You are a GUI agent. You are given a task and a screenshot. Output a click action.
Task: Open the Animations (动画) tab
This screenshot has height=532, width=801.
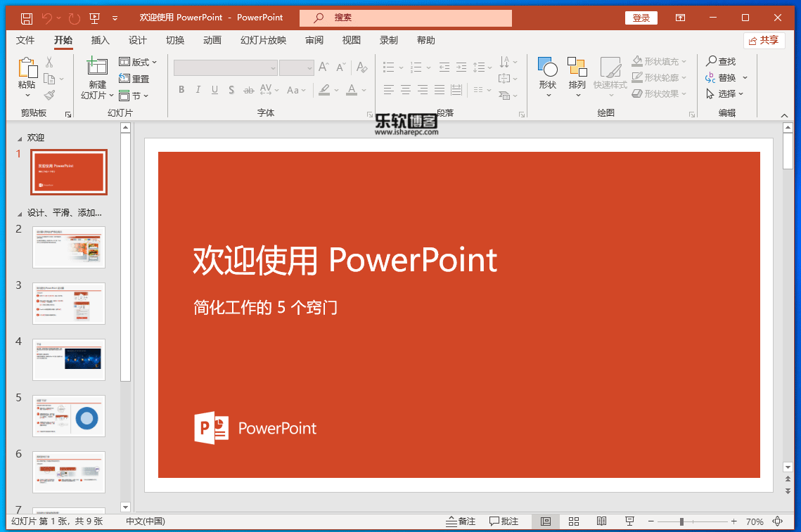tap(212, 40)
